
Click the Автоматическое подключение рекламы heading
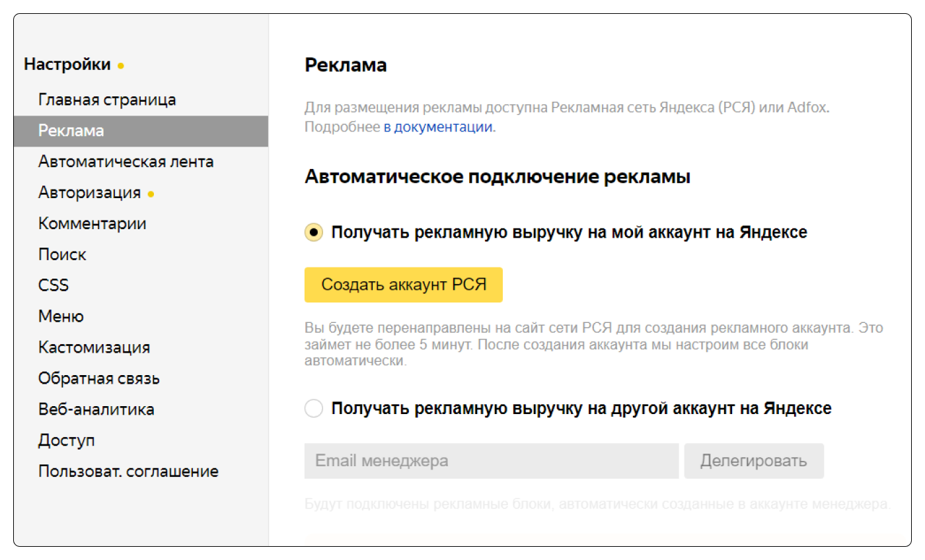[x=498, y=178]
